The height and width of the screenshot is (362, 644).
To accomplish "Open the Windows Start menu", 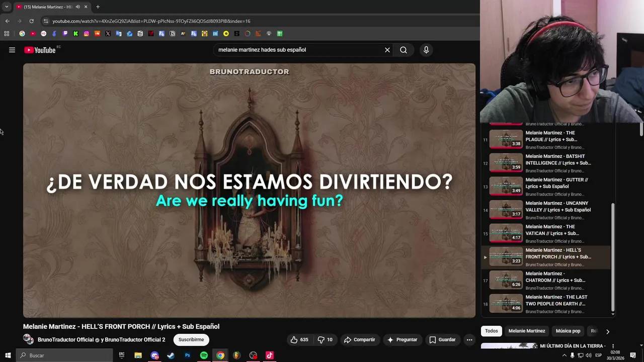I will pos(8,355).
